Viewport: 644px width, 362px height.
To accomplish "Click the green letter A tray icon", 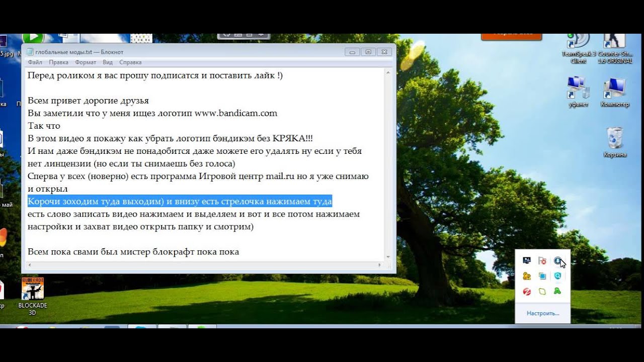I will 557,291.
